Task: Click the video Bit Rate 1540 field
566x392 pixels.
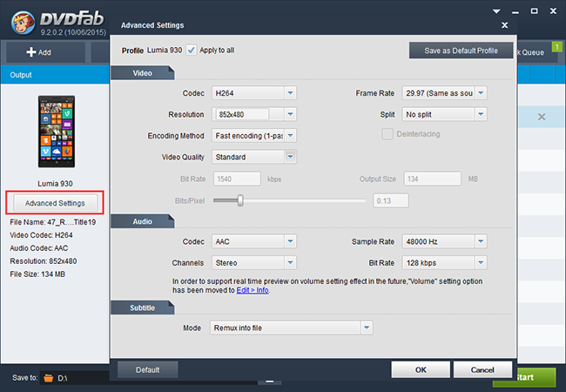Action: [x=237, y=179]
